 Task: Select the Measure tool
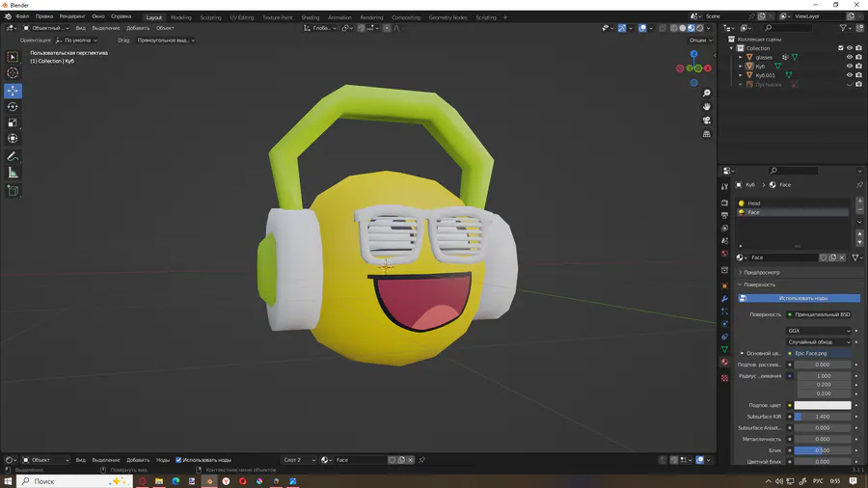coord(13,173)
